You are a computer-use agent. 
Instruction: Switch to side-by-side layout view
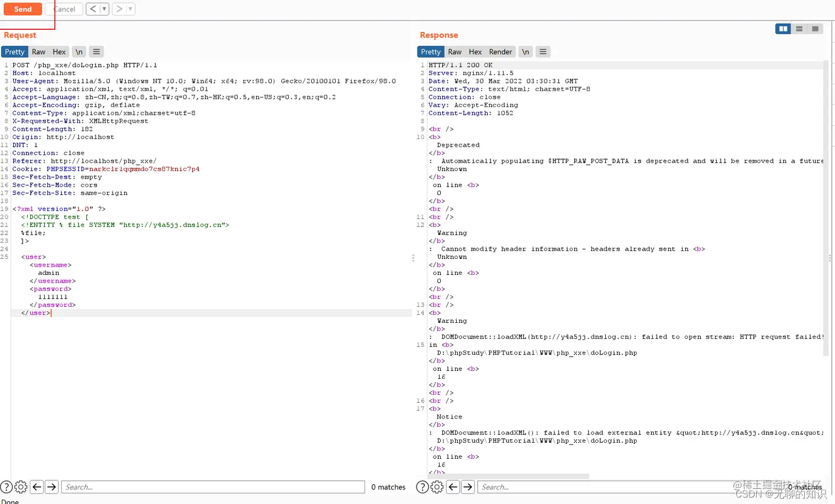pos(783,29)
